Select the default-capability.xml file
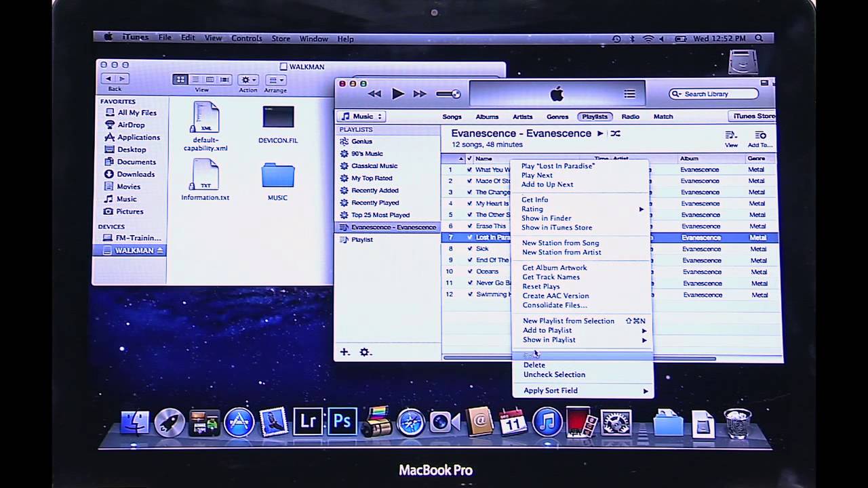The height and width of the screenshot is (488, 868). pos(205,127)
